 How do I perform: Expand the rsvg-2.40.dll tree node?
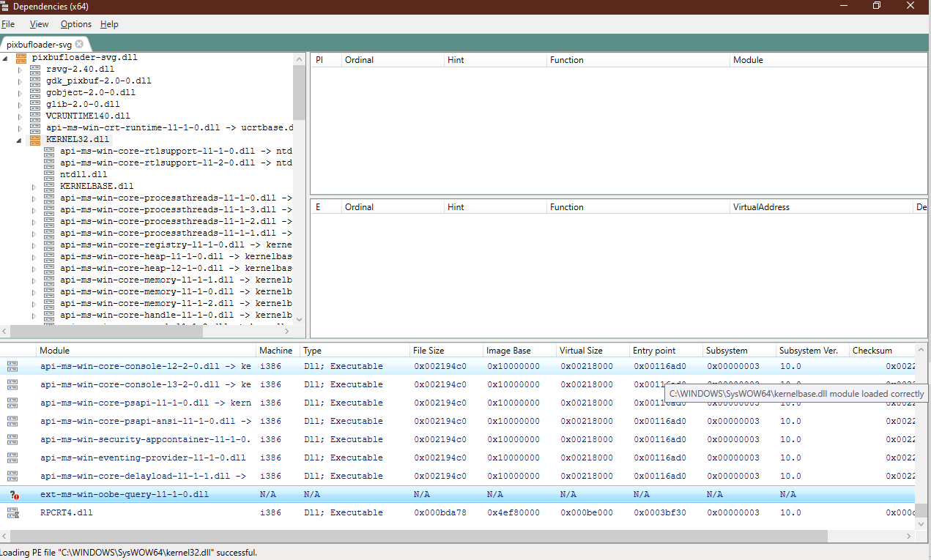coord(20,70)
